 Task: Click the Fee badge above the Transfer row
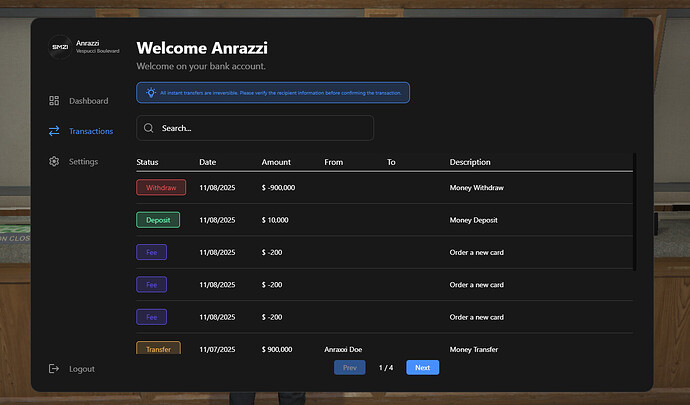tap(151, 317)
